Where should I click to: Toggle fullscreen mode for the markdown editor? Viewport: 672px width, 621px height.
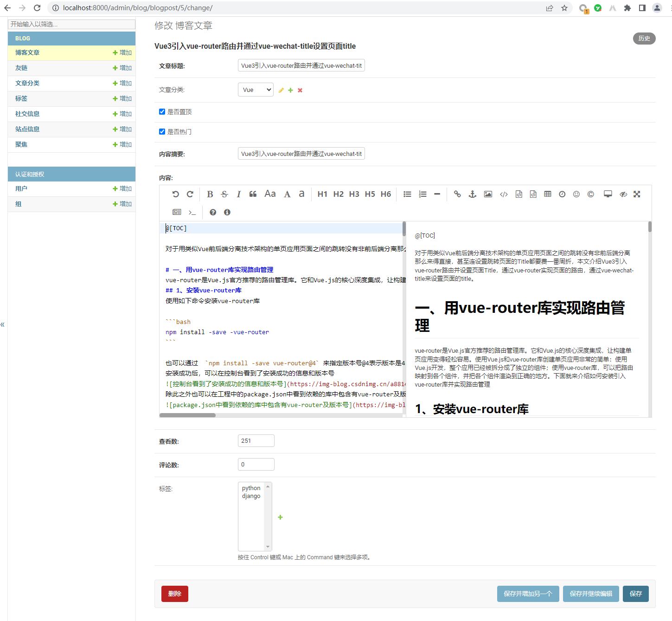(x=637, y=194)
